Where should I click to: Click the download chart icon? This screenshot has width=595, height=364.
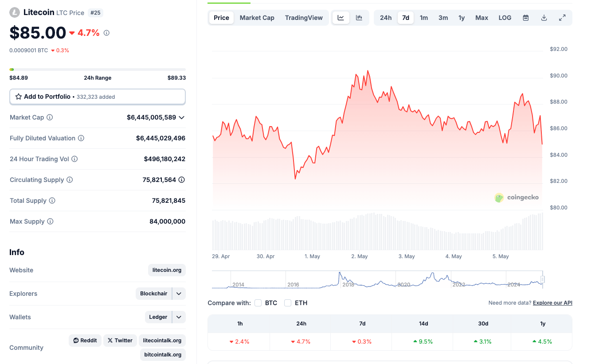tap(544, 17)
